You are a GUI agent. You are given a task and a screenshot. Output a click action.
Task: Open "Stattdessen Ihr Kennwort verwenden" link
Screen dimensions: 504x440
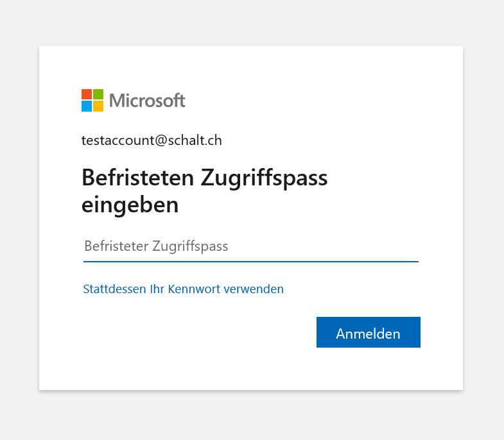(x=183, y=289)
